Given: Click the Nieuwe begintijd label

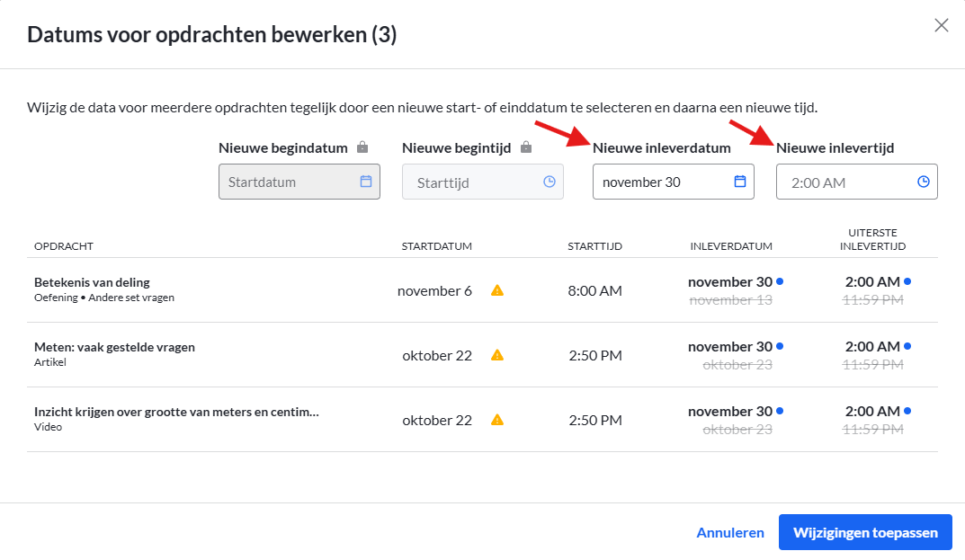Looking at the screenshot, I should click(x=457, y=147).
